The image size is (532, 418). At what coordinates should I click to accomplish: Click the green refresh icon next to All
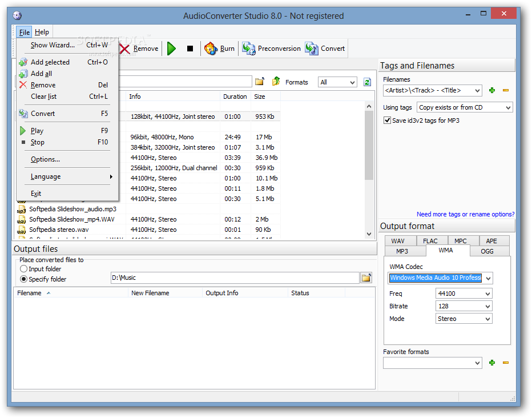(367, 82)
